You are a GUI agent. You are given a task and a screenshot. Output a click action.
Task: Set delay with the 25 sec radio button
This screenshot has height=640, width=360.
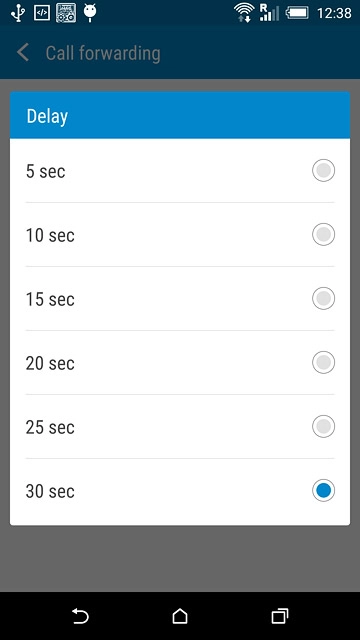pos(323,427)
